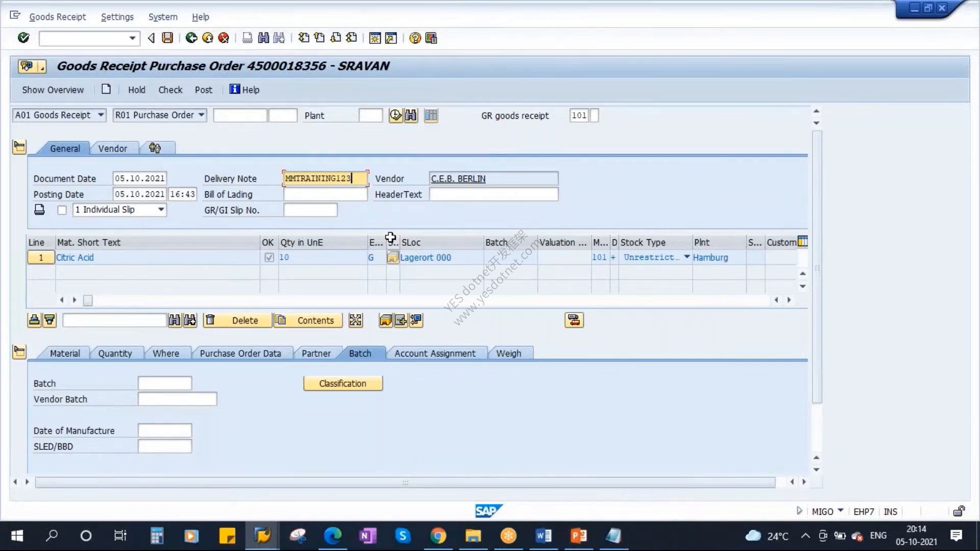Viewport: 980px width, 551px height.
Task: Toggle the print slip checkbox
Action: (62, 210)
